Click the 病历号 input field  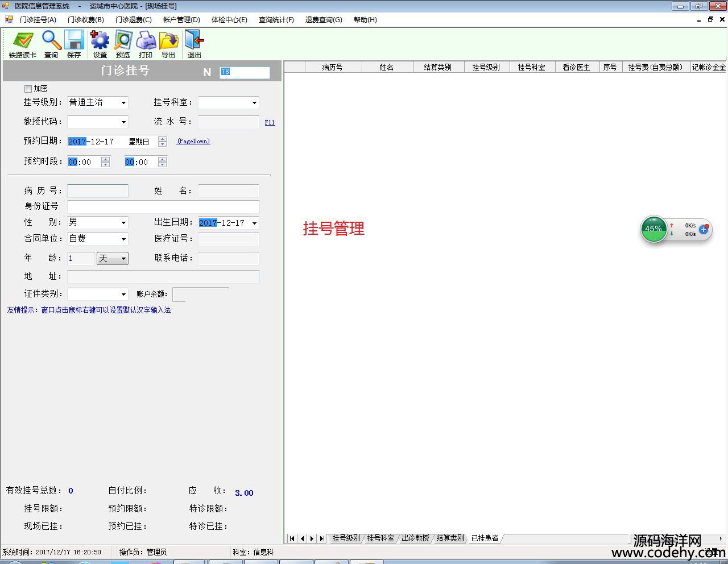click(x=98, y=191)
